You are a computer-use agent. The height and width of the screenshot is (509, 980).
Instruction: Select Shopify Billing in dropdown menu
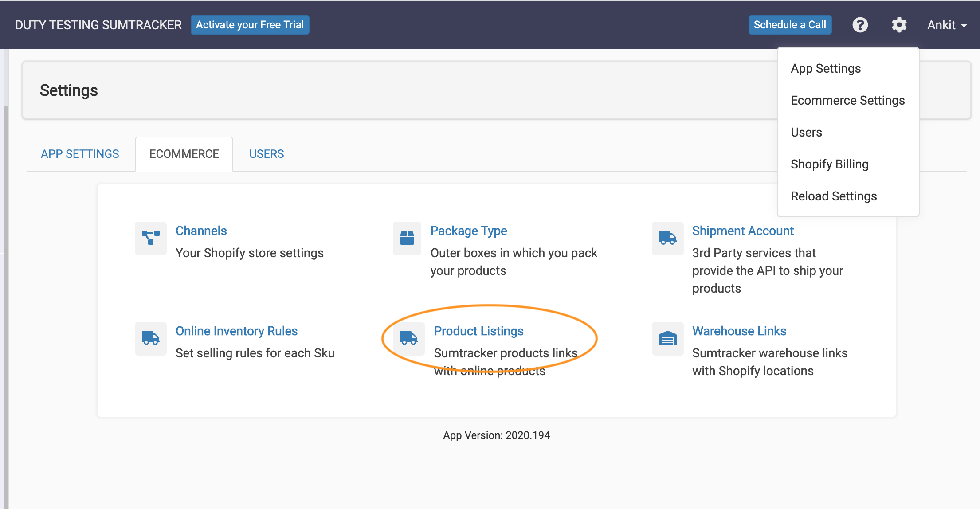point(829,164)
